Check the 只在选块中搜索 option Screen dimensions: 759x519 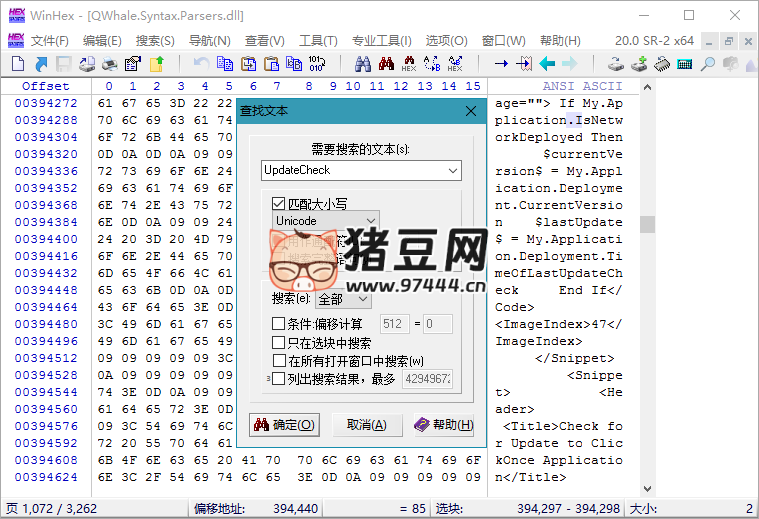(278, 342)
